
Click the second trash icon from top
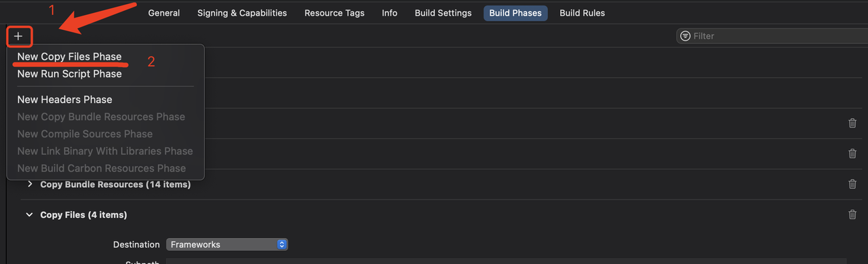click(x=852, y=153)
